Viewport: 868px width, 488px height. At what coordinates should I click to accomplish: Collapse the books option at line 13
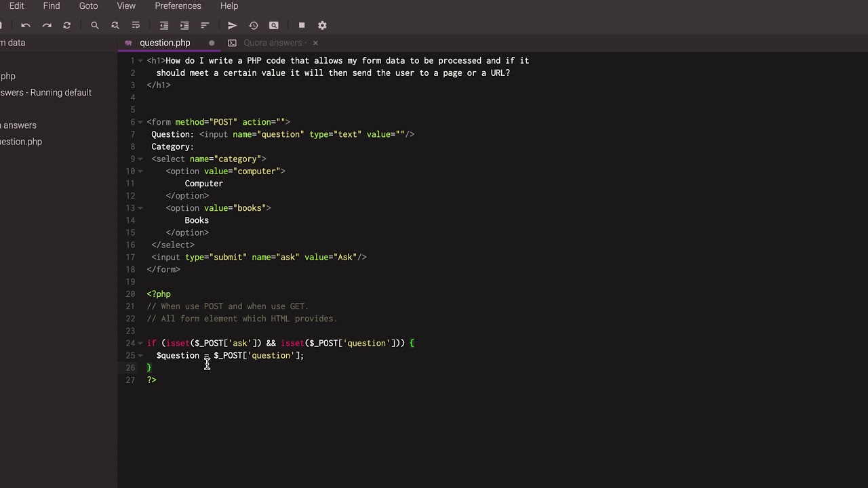coord(140,208)
